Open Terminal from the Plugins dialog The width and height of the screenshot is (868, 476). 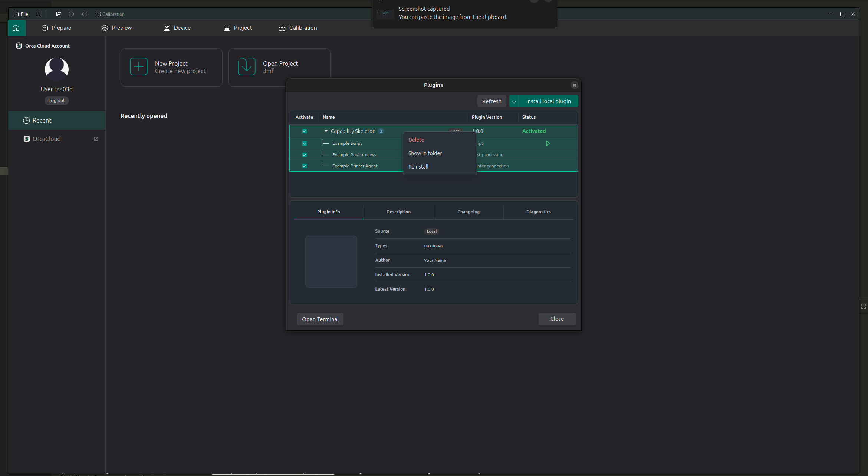(x=320, y=319)
